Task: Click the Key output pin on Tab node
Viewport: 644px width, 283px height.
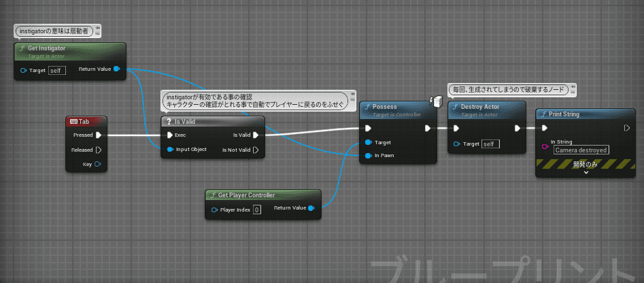Action: [99, 164]
